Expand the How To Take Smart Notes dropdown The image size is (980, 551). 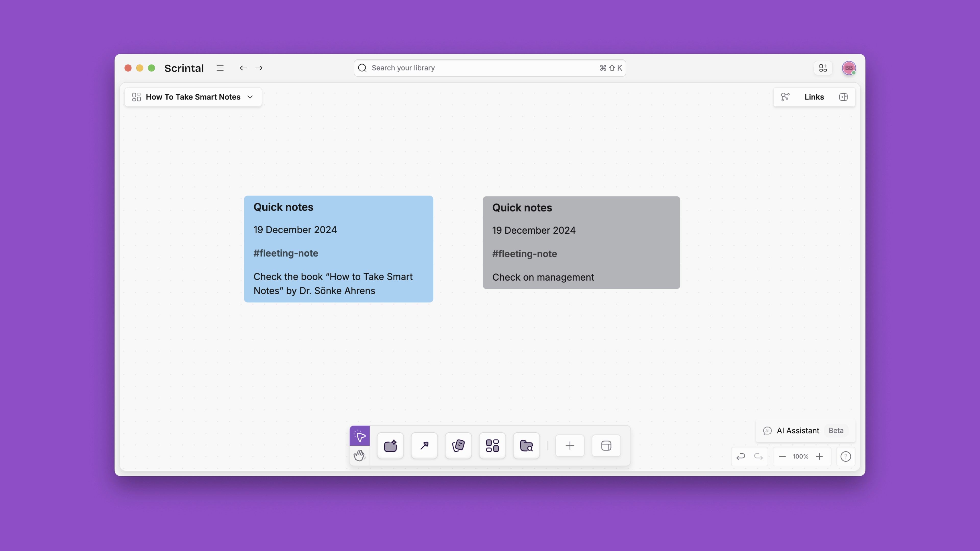250,97
